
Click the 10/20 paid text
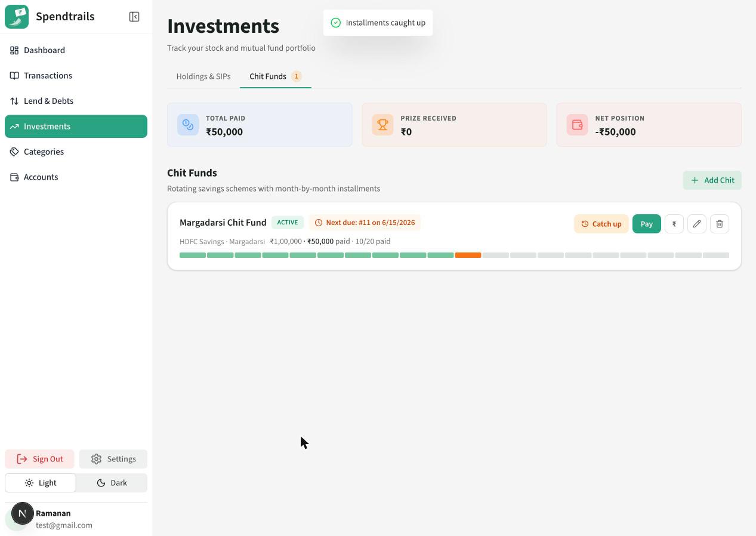click(x=373, y=241)
